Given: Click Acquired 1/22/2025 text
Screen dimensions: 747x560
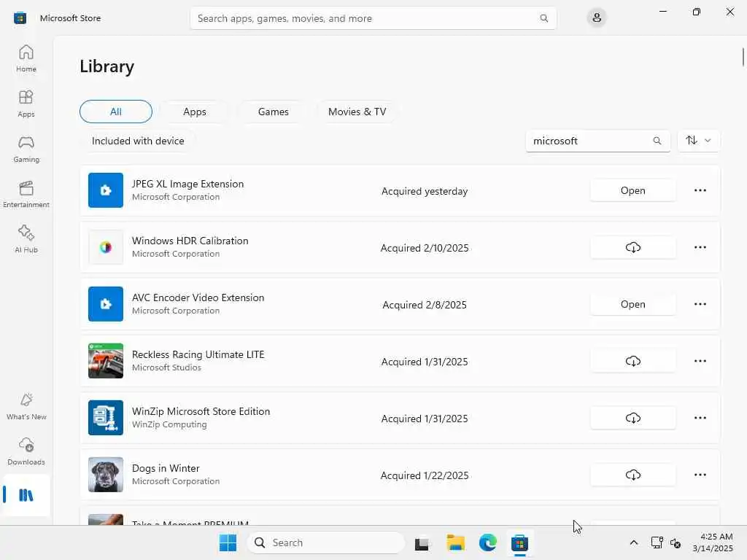Looking at the screenshot, I should click(425, 475).
